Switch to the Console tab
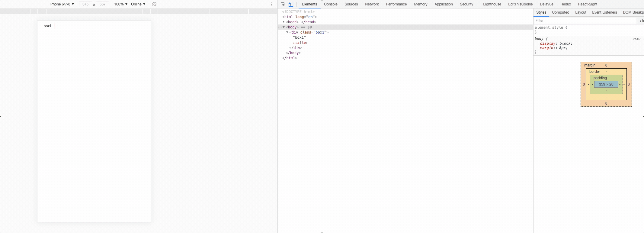 click(331, 4)
